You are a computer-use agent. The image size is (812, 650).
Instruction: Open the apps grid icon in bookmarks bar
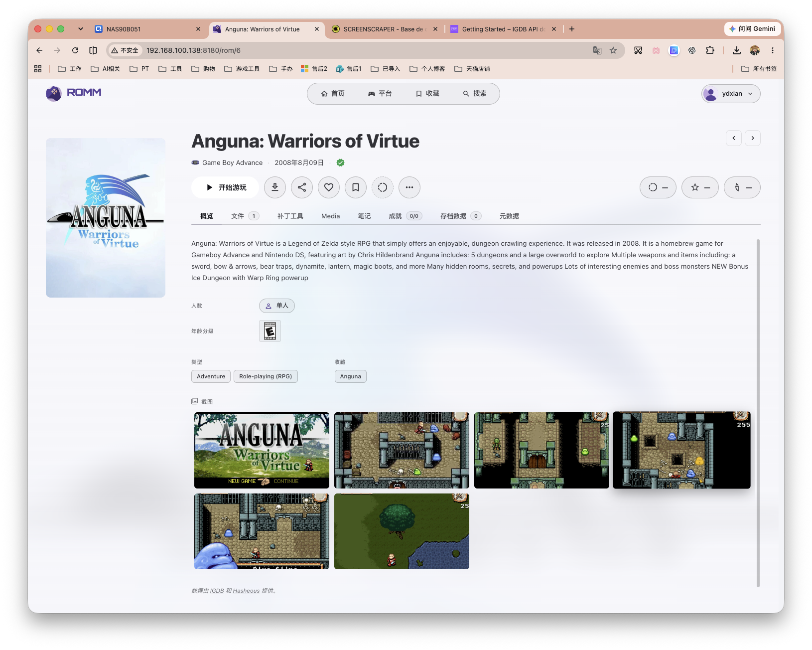coord(38,69)
